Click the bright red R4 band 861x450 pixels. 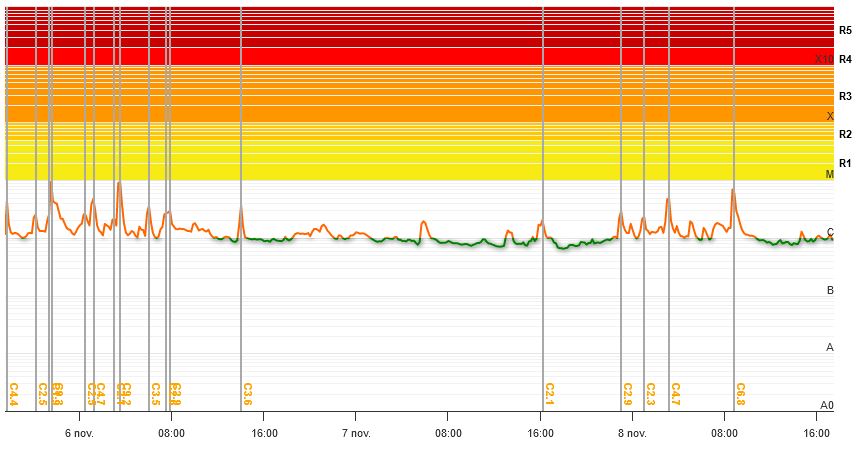pyautogui.click(x=400, y=56)
